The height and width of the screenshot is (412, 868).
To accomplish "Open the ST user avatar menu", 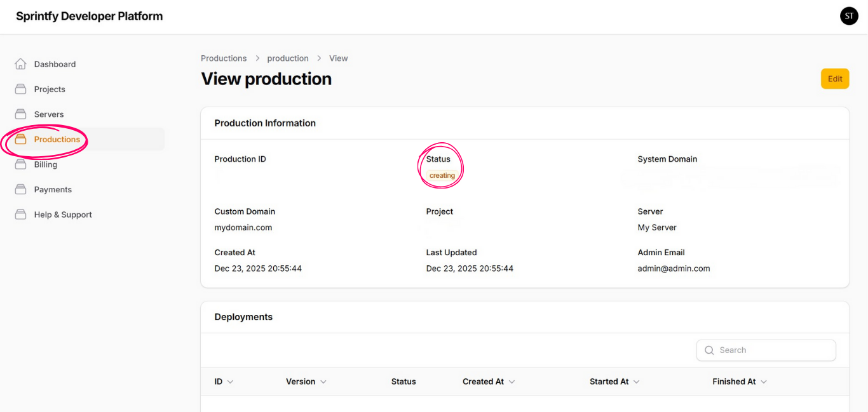I will [x=849, y=17].
